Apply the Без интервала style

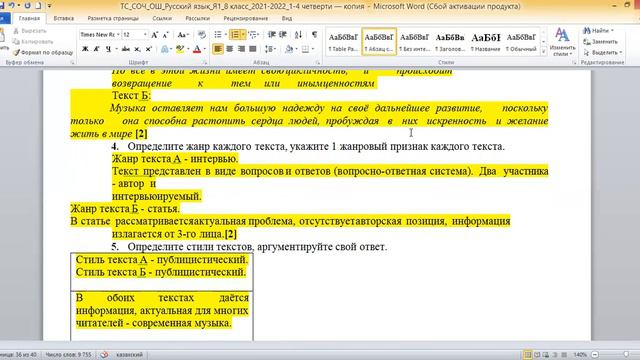click(x=414, y=42)
